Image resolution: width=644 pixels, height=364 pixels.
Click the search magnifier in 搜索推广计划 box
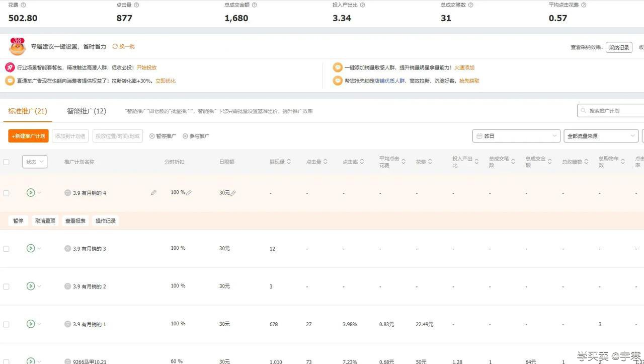click(x=584, y=111)
